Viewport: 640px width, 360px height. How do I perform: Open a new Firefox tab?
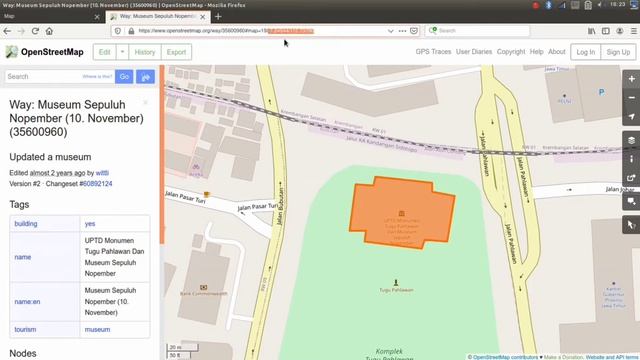point(218,17)
